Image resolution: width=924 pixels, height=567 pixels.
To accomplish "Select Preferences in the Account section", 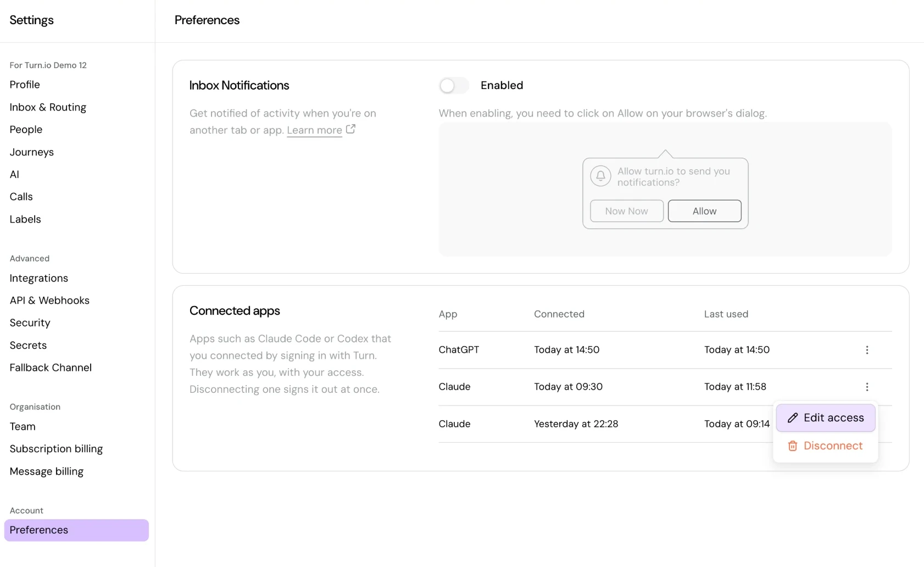I will pyautogui.click(x=76, y=530).
